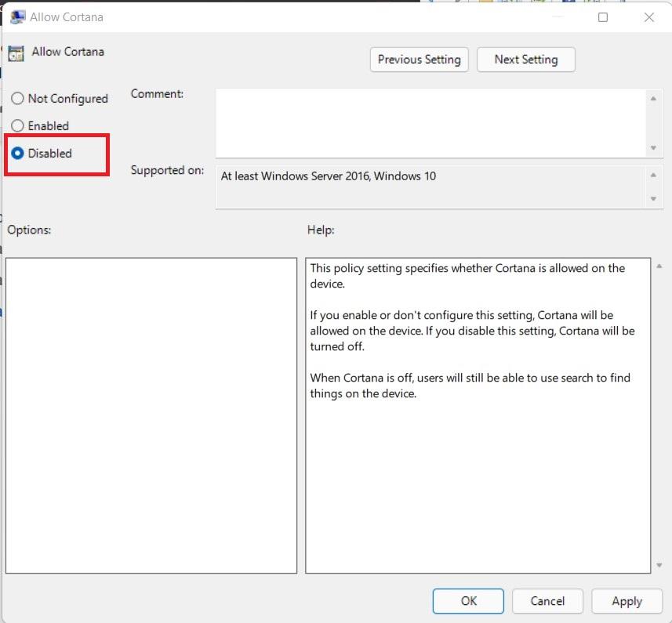The image size is (672, 623).
Task: Maximize the Allow Cortana window
Action: [603, 17]
